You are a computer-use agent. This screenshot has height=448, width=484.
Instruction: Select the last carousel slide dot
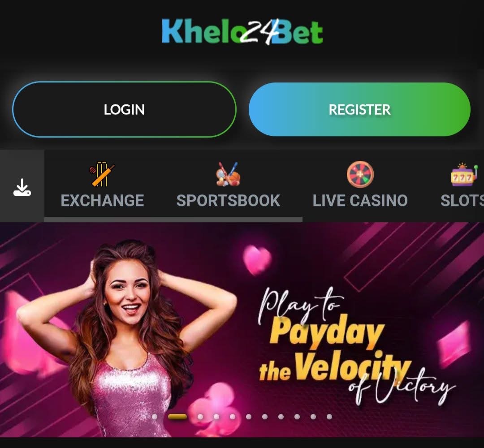pos(329,417)
